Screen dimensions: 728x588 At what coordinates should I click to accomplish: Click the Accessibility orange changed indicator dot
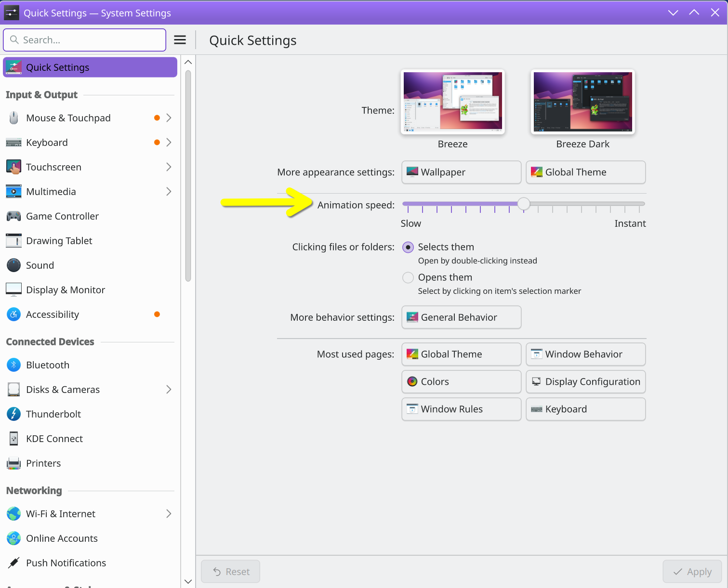157,314
